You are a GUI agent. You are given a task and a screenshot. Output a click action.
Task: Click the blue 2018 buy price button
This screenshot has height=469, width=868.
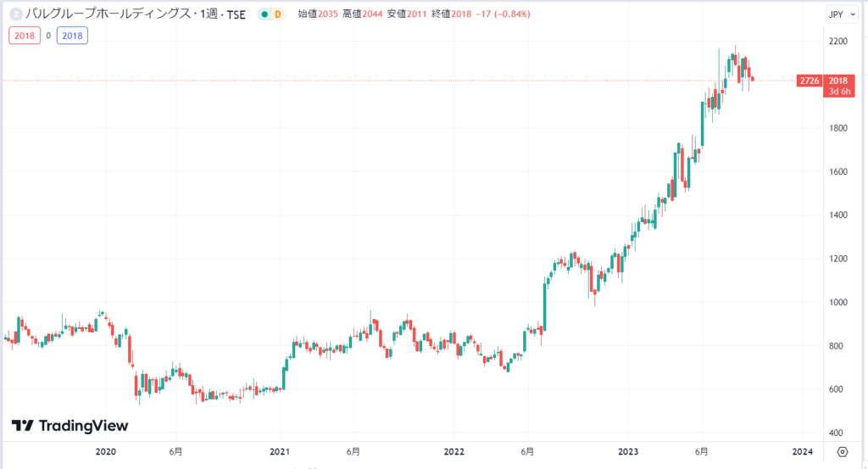pos(72,35)
